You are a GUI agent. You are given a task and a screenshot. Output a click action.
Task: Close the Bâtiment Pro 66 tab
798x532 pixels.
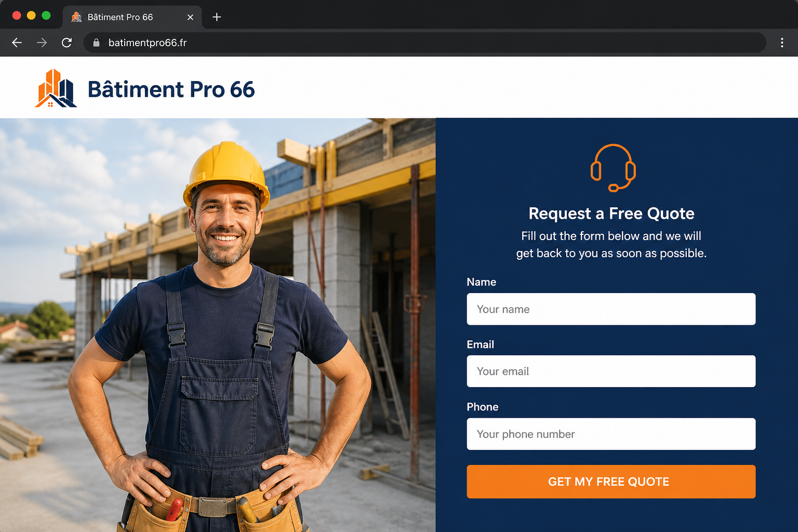(x=190, y=17)
